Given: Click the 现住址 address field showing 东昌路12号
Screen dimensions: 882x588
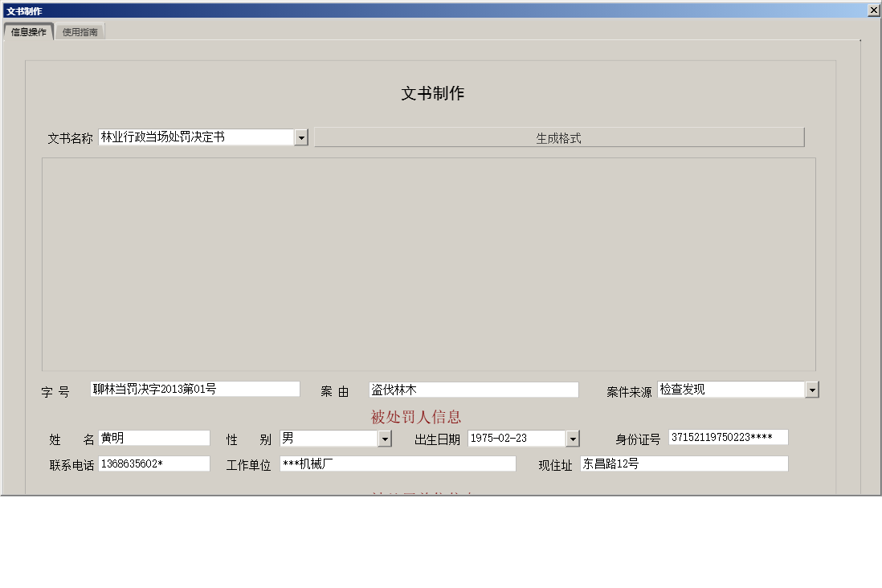Looking at the screenshot, I should pos(684,463).
